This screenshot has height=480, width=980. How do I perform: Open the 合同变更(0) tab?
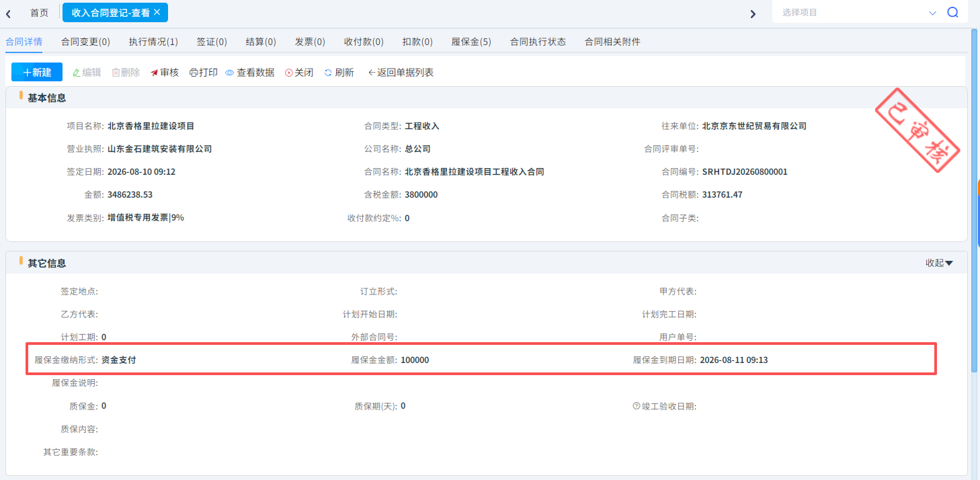(x=85, y=42)
